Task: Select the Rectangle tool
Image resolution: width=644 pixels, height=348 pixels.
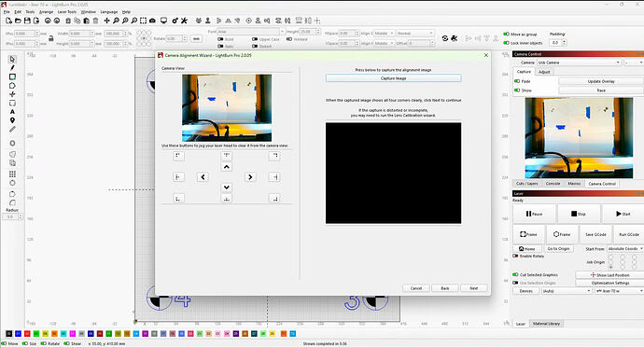Action: (12, 77)
